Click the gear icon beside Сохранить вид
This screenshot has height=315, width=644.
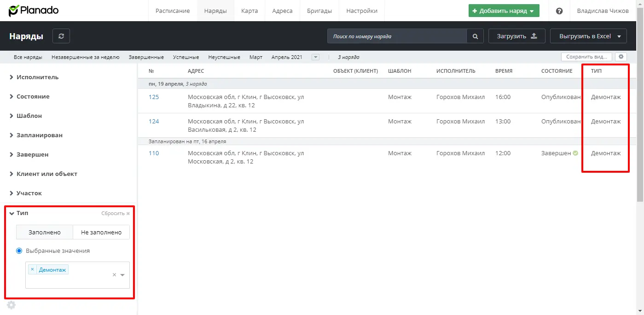pyautogui.click(x=621, y=57)
